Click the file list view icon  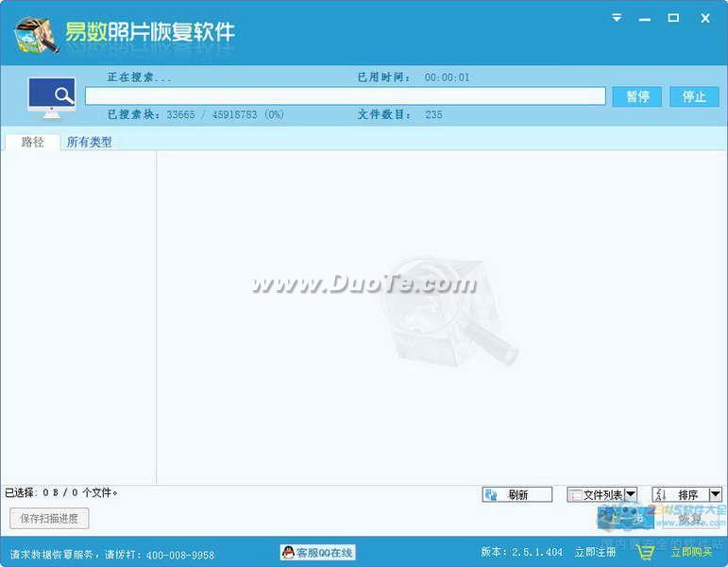tap(575, 495)
